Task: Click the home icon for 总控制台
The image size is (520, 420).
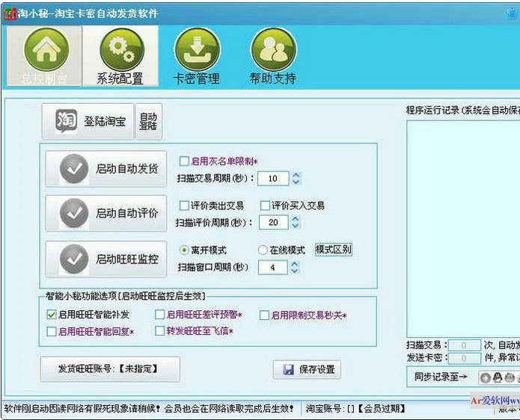Action: click(46, 49)
